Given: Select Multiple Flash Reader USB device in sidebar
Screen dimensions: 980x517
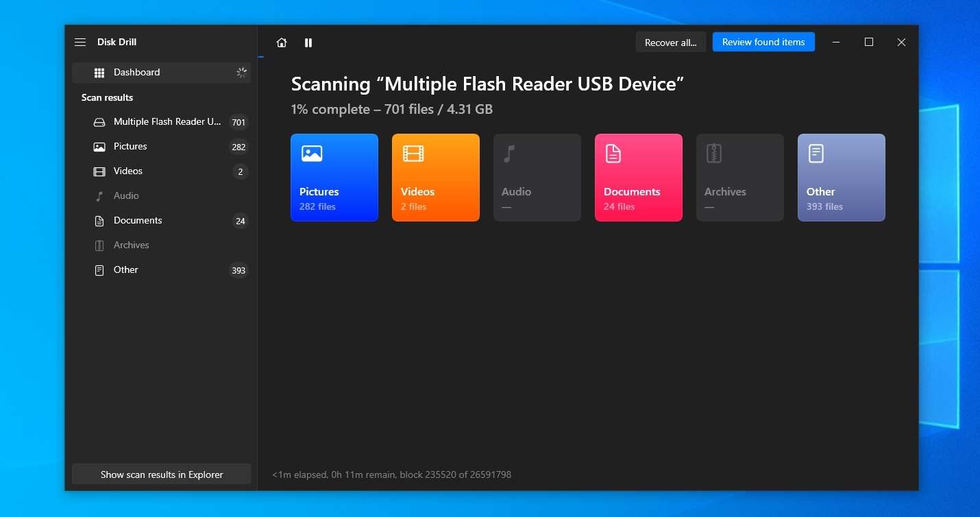Looking at the screenshot, I should [x=162, y=122].
